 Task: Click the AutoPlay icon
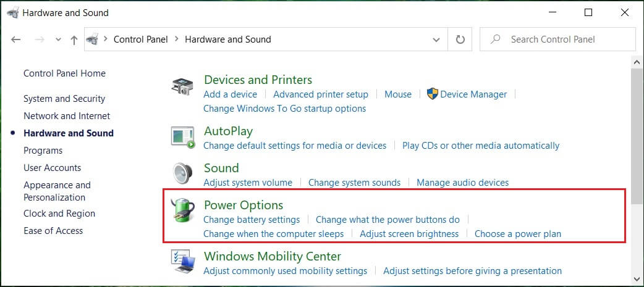182,137
